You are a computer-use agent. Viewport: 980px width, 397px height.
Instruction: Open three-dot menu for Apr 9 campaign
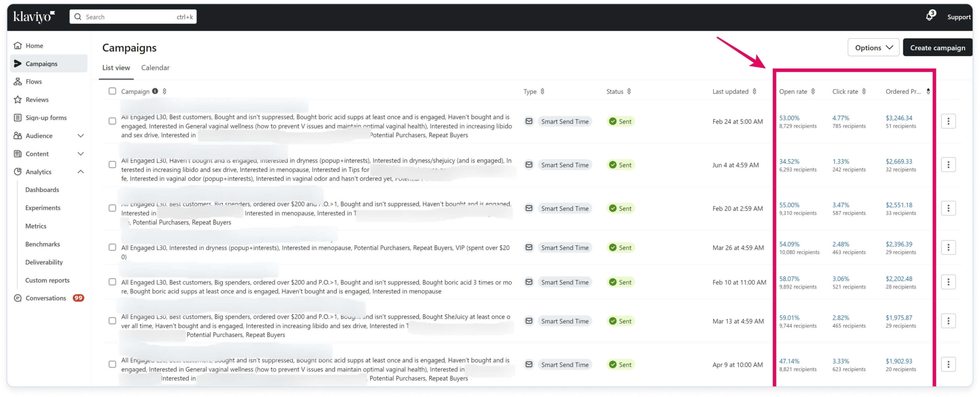pos(948,364)
